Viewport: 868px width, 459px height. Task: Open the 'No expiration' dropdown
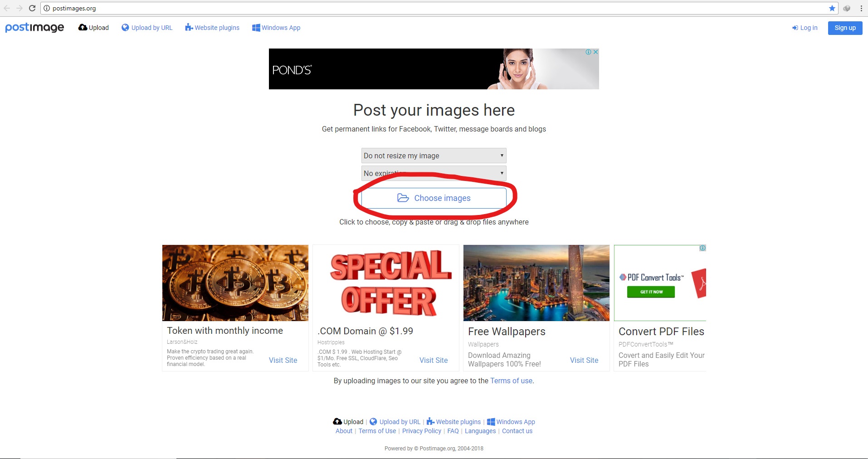point(434,173)
